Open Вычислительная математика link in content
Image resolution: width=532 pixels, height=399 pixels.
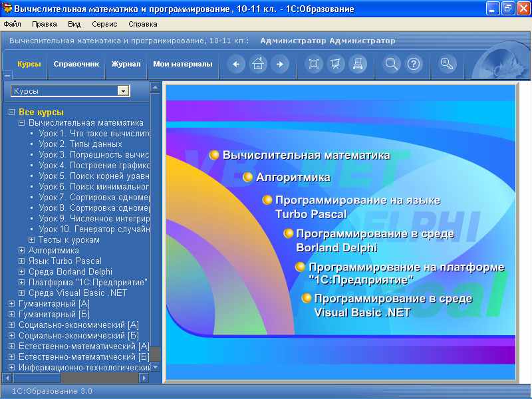[x=307, y=155]
